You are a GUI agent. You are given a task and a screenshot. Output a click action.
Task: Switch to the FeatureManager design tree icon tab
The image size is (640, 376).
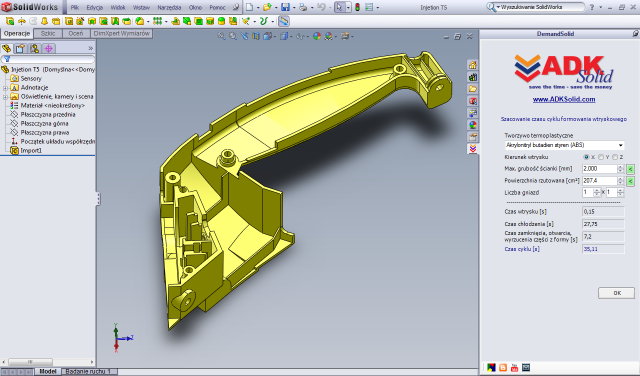point(7,49)
